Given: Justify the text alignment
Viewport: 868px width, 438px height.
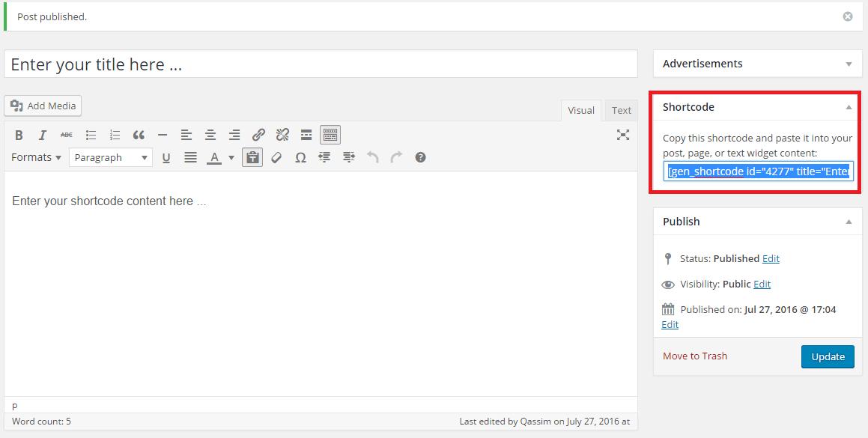Looking at the screenshot, I should click(190, 158).
